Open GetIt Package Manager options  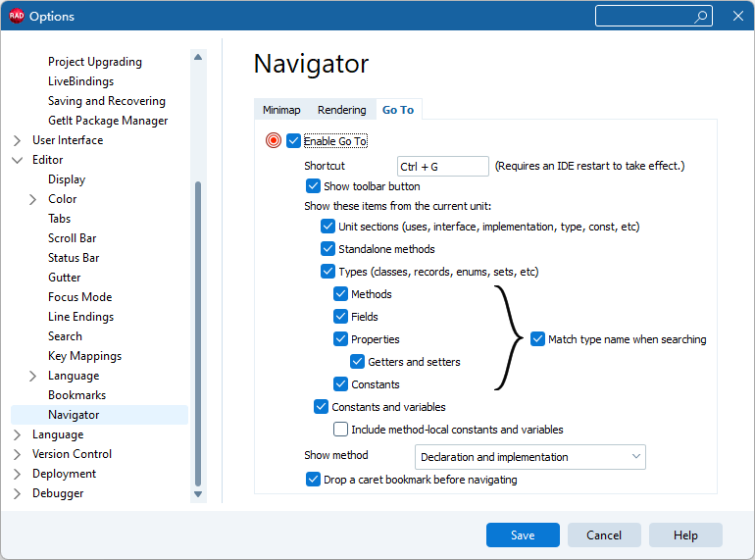pos(108,121)
